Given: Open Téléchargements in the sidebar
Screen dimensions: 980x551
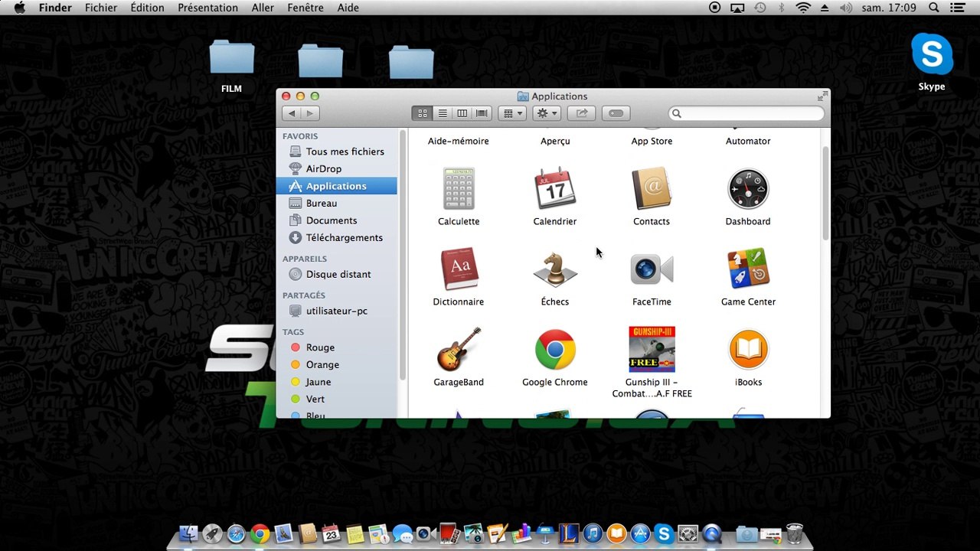Looking at the screenshot, I should click(337, 238).
